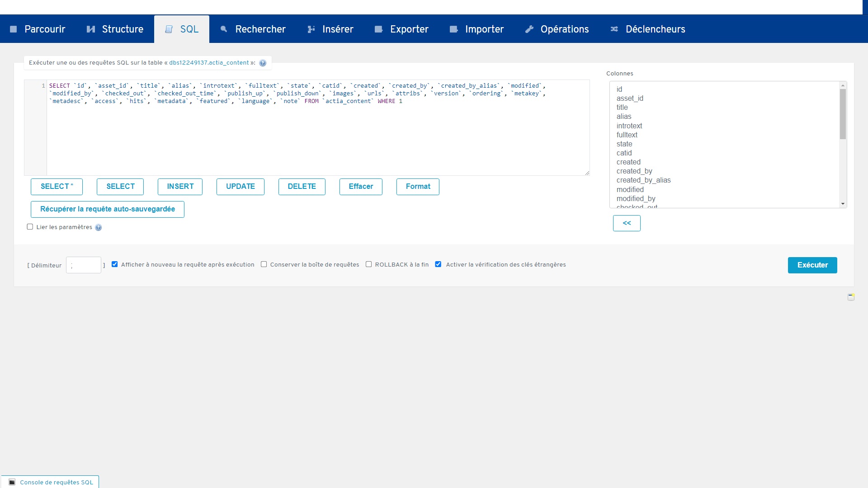Click the Opérations wrench icon

(x=529, y=29)
